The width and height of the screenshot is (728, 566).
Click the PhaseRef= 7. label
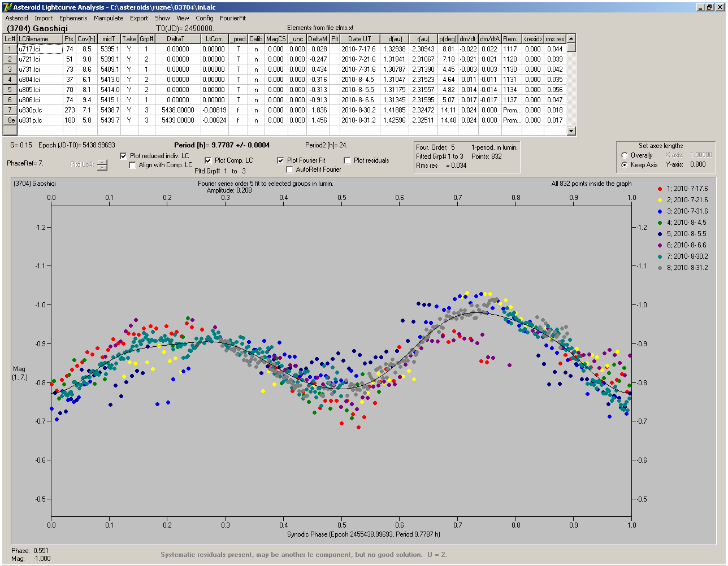pos(25,163)
